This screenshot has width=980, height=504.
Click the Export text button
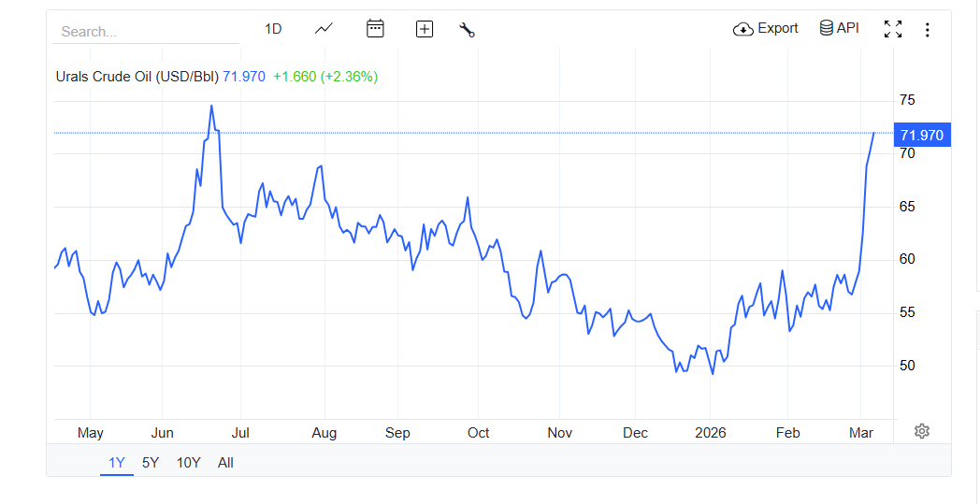pyautogui.click(x=778, y=28)
